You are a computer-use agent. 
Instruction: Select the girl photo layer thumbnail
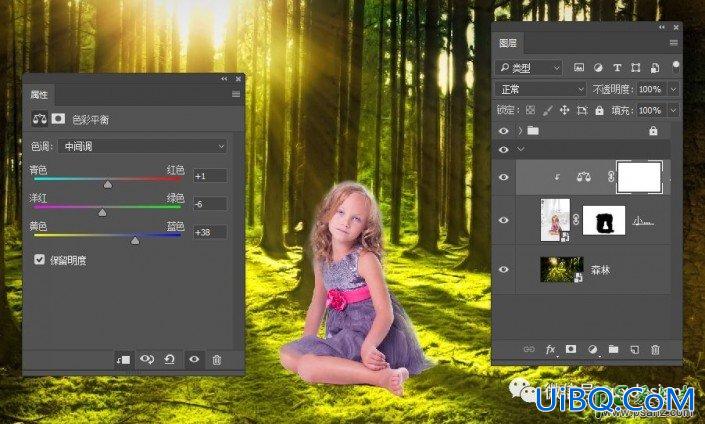click(x=555, y=220)
